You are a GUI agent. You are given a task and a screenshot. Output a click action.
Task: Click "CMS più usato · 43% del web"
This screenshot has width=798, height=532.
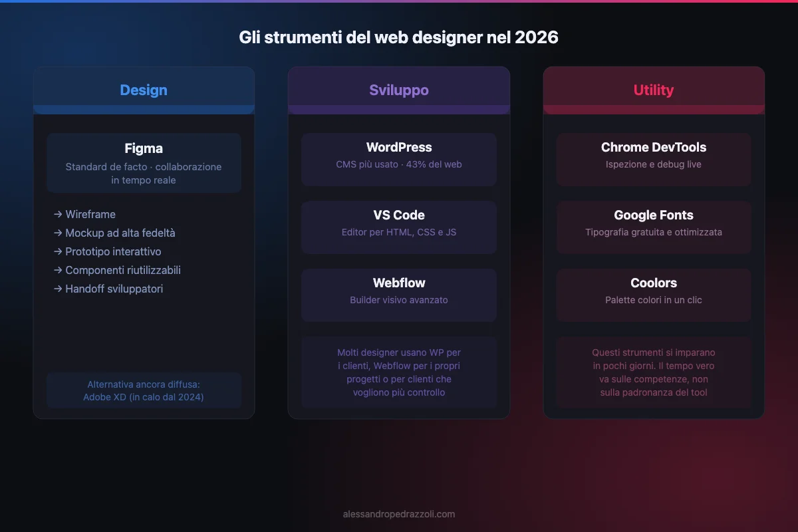pyautogui.click(x=399, y=164)
